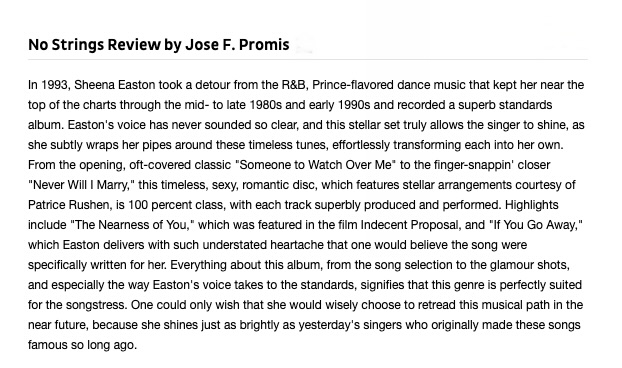
Task: Click the song title "Someone to Watch Over Me"
Action: pyautogui.click(x=315, y=165)
